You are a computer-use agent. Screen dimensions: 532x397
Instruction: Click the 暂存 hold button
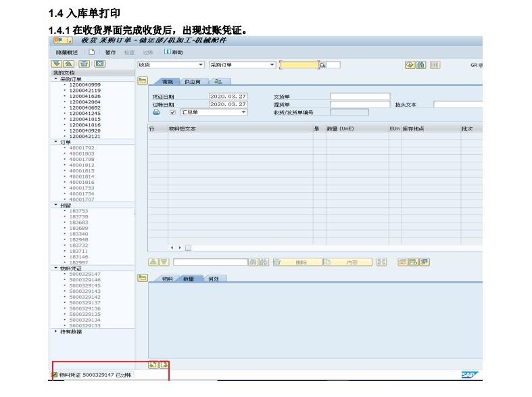point(110,52)
